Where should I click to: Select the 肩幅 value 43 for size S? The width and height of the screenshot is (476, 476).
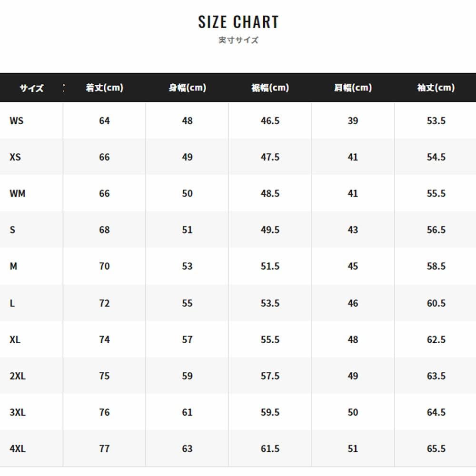[x=353, y=230]
